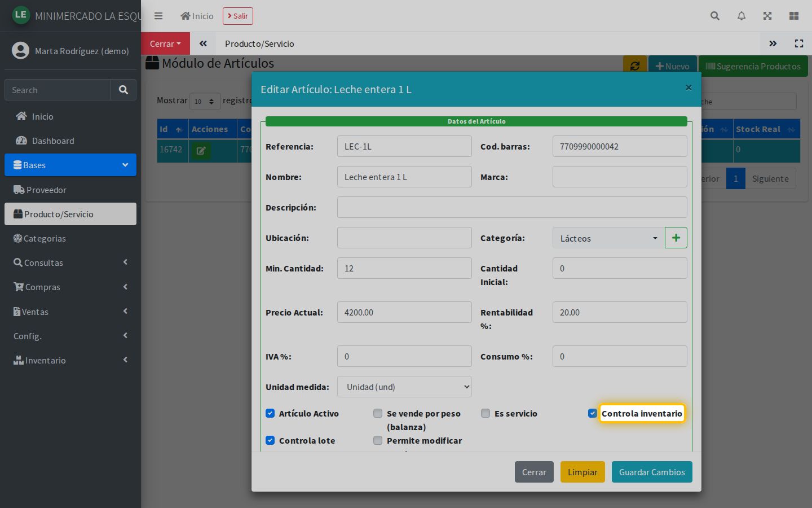Toggle the hamburger sidebar menu icon
The height and width of the screenshot is (508, 812).
[158, 16]
